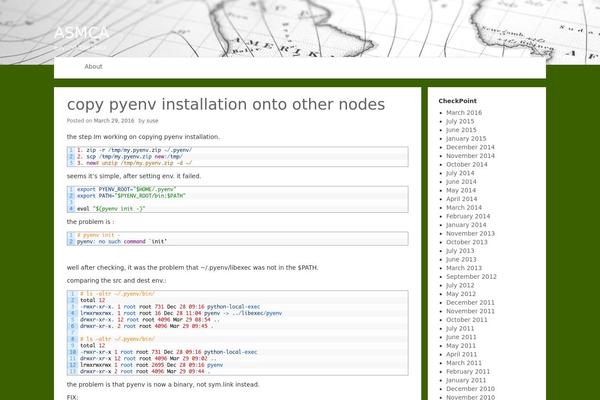Open April 2014 archive

(x=461, y=199)
